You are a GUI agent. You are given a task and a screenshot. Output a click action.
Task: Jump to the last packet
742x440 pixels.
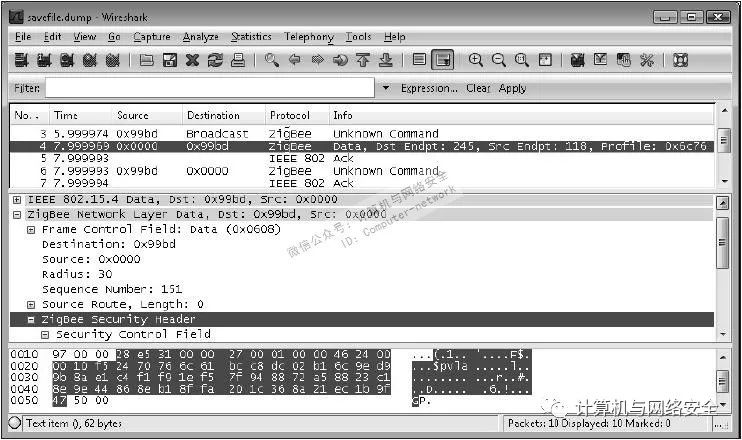click(386, 60)
